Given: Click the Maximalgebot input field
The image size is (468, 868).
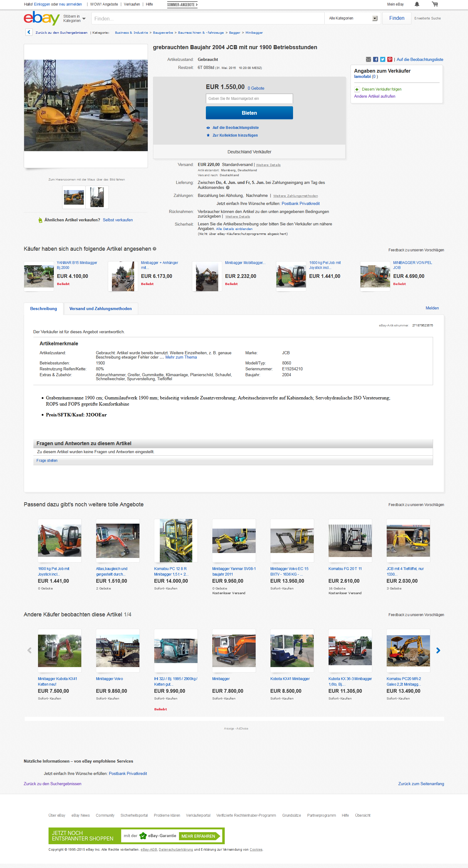Looking at the screenshot, I should click(x=249, y=98).
